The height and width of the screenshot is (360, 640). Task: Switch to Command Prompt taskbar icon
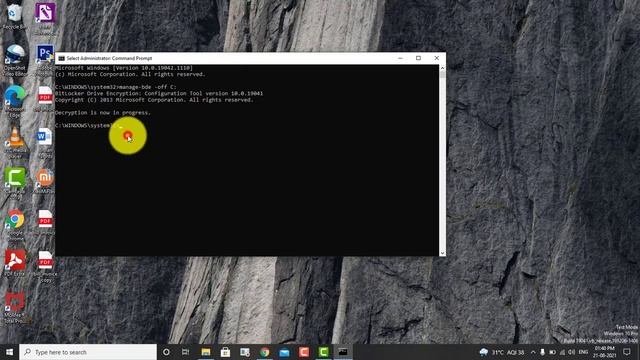pos(343,352)
